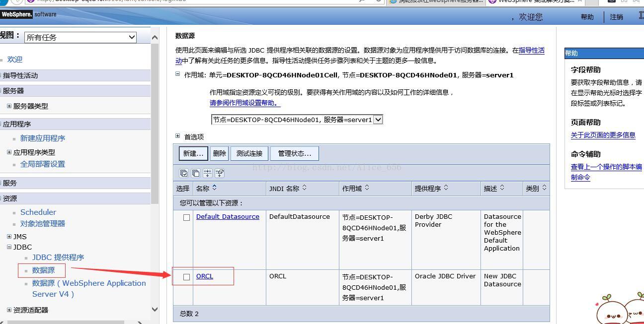
Task: Click the select-all rows icon
Action: (184, 173)
